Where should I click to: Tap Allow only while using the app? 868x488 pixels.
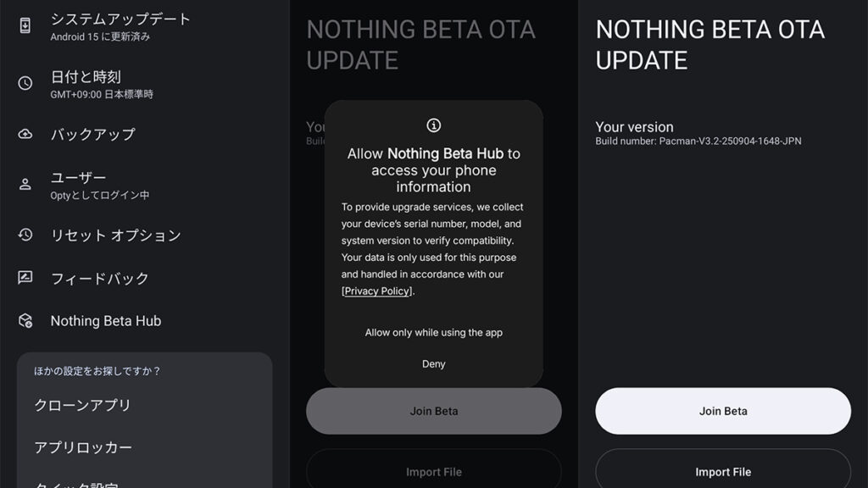coord(434,333)
